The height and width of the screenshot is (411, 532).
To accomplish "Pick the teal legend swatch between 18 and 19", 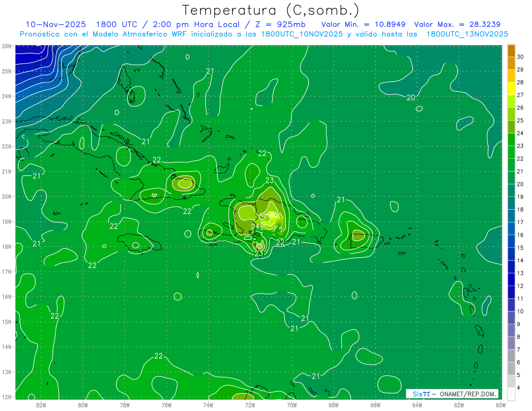I will pyautogui.click(x=511, y=203).
